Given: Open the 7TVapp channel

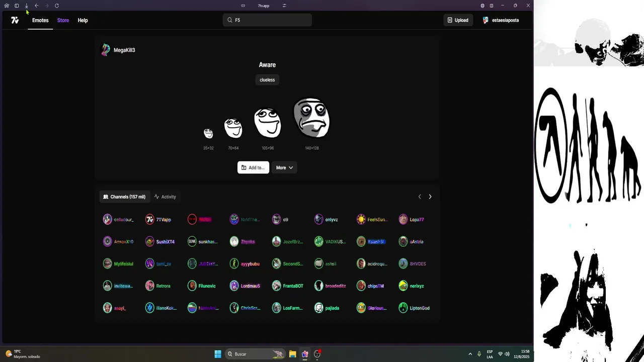Looking at the screenshot, I should 159,219.
